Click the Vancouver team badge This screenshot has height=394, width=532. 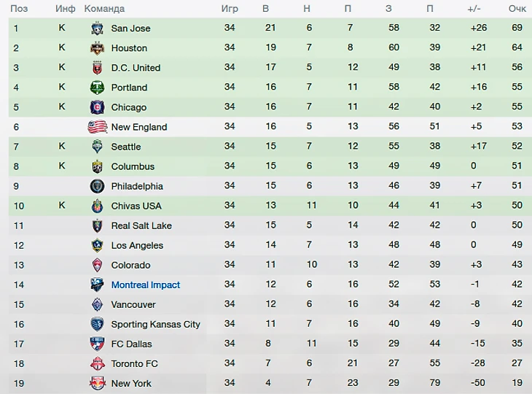point(97,304)
